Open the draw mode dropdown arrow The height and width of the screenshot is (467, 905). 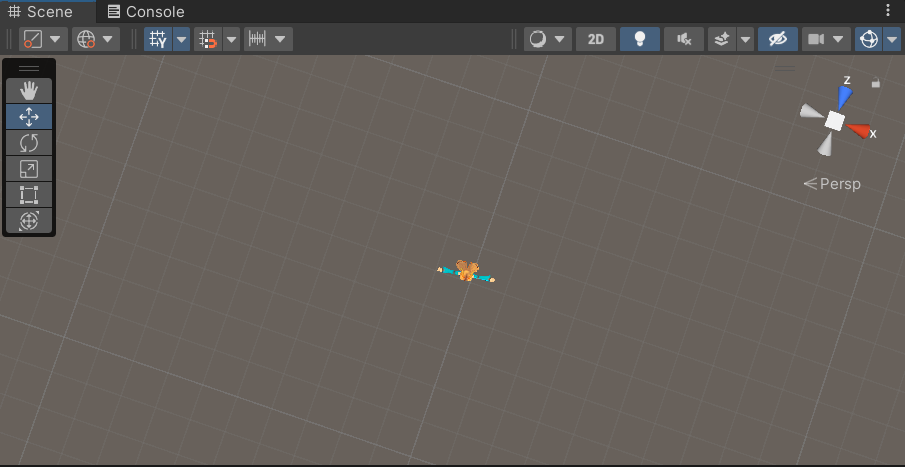[559, 39]
